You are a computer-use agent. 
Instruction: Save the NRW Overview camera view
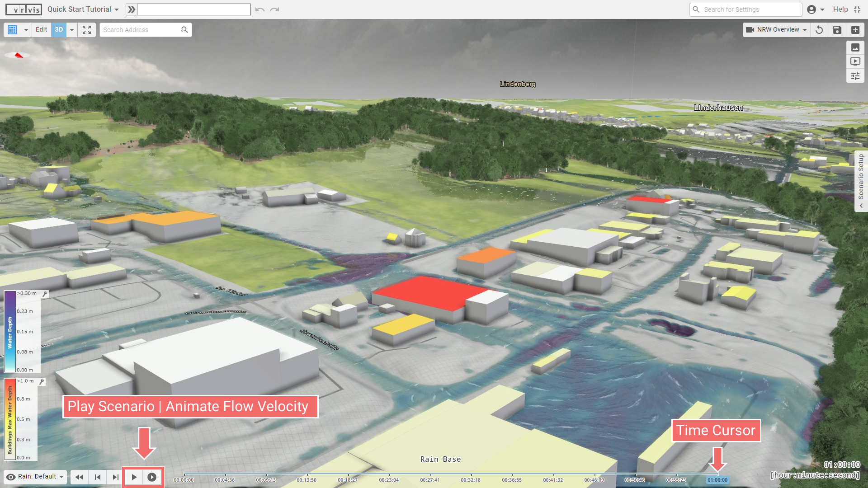pos(837,29)
